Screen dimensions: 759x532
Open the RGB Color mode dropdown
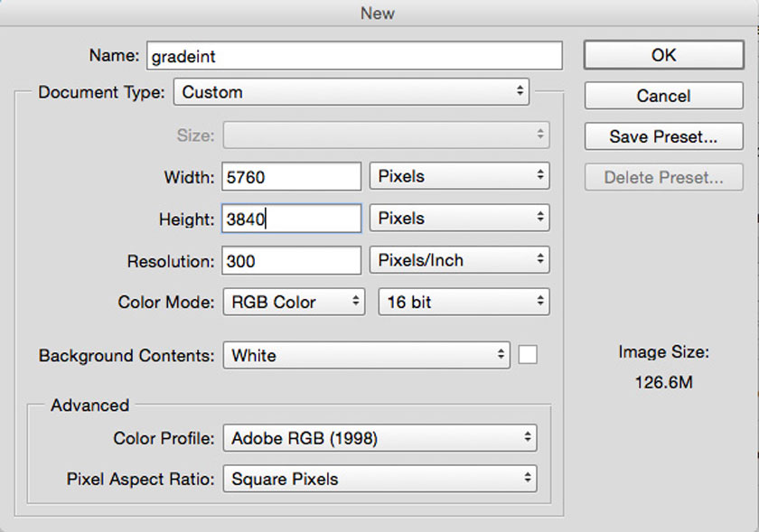294,303
